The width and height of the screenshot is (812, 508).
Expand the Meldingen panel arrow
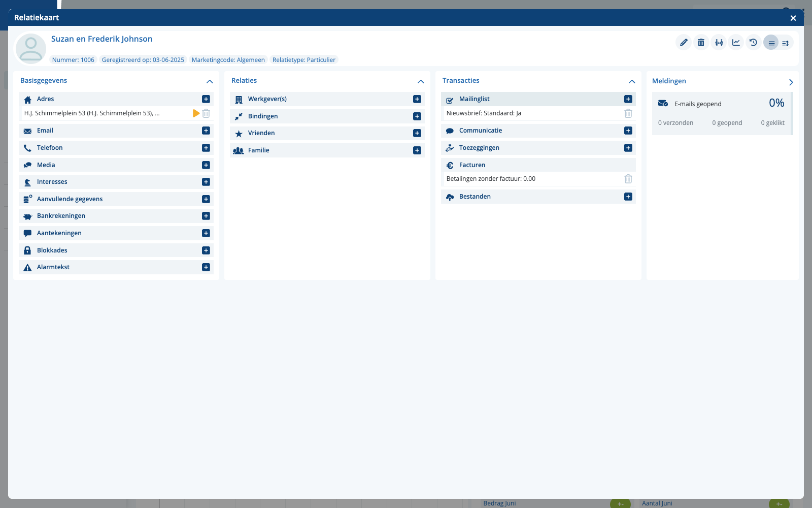(791, 82)
